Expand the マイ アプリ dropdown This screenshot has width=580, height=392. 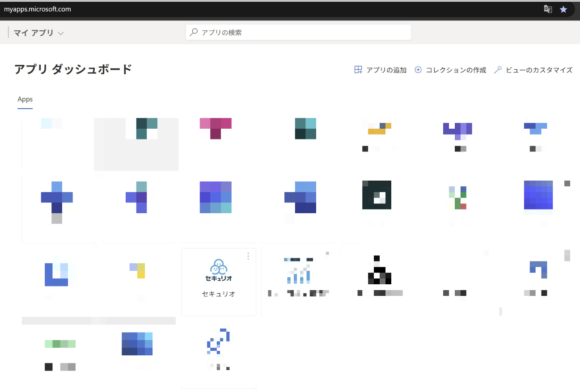point(38,33)
